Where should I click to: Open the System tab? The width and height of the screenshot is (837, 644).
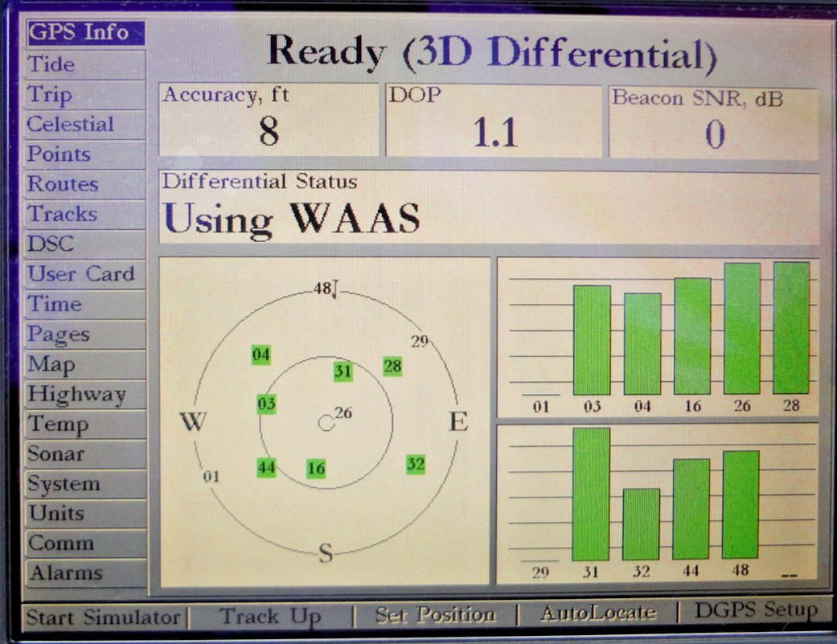point(85,484)
